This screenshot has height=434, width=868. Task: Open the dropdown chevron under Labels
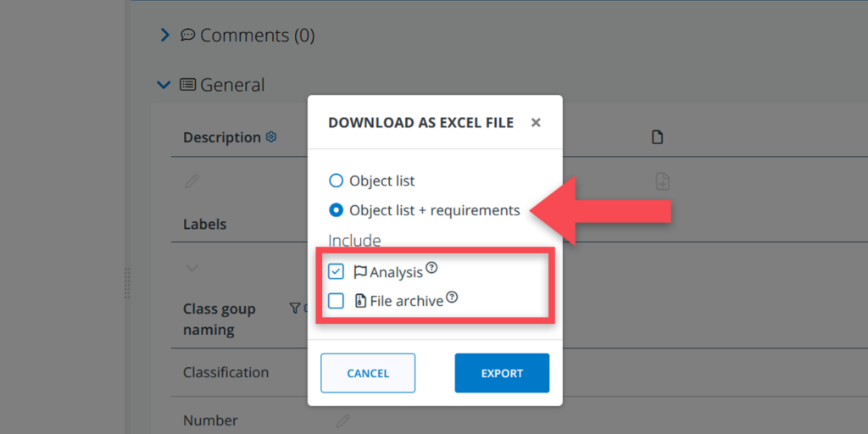point(192,268)
